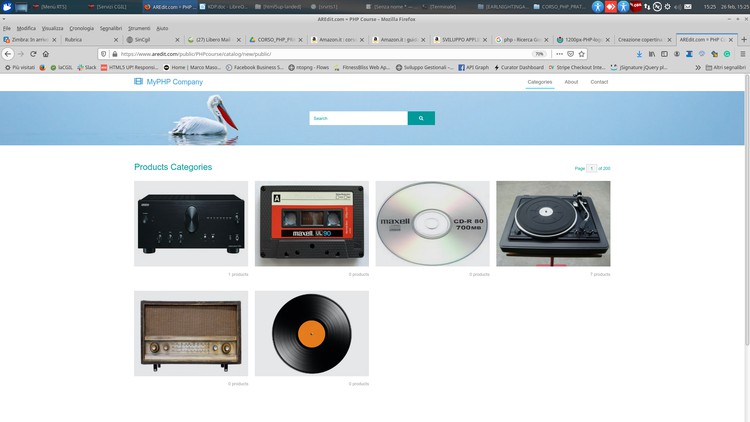Select the Categories nav item
The image size is (750, 422).
click(540, 82)
